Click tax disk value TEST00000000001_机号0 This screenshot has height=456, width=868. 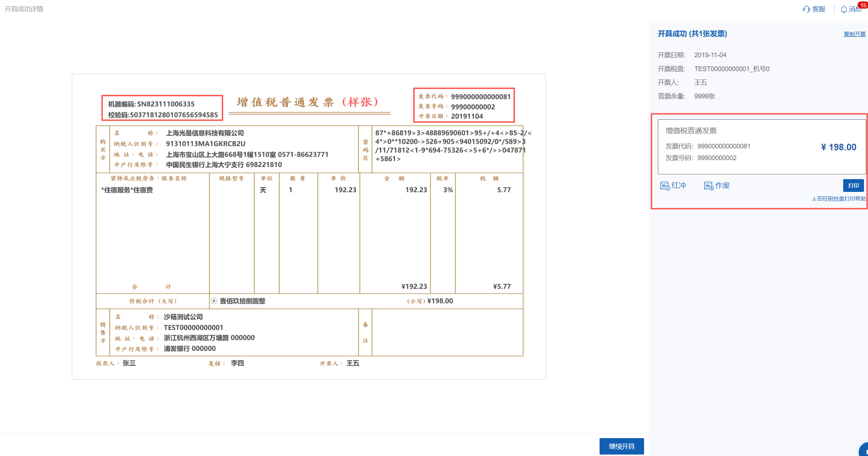click(x=732, y=69)
